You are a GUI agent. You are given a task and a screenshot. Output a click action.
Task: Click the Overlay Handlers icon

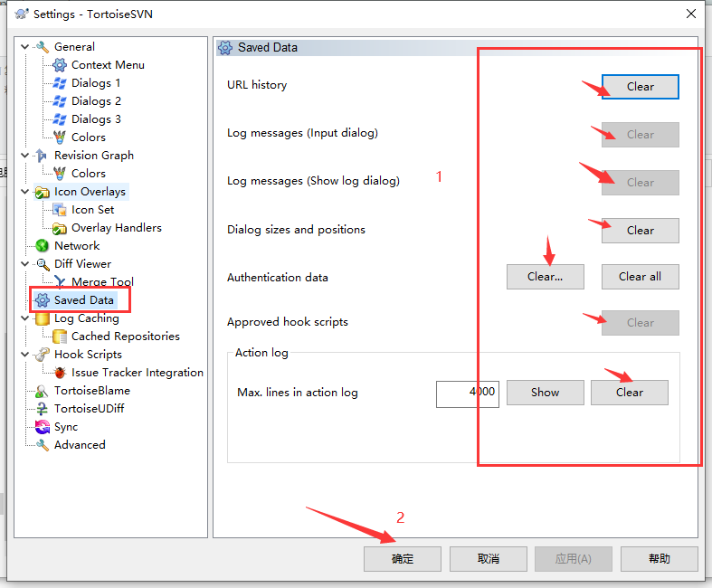coord(60,228)
